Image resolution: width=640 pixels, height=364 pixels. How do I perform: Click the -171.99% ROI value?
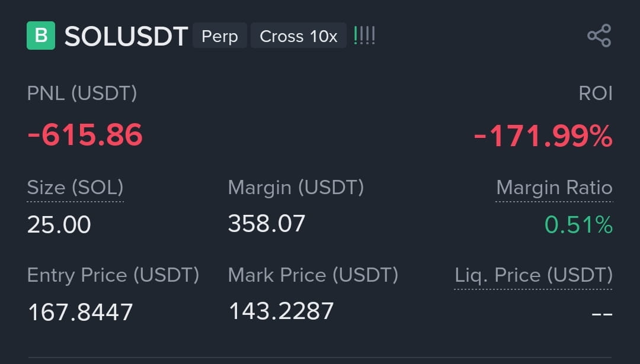[x=543, y=136]
